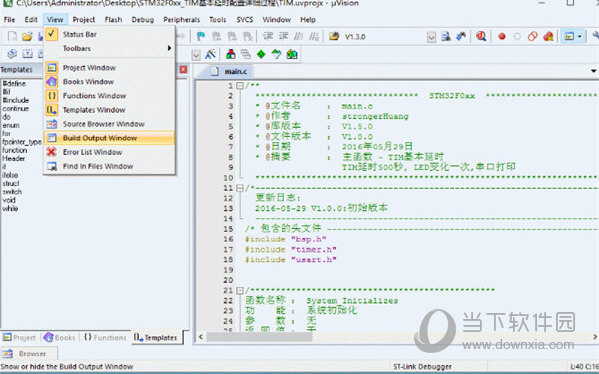599x374 pixels.
Task: Open Options for Target wand icon
Action: coord(210,54)
